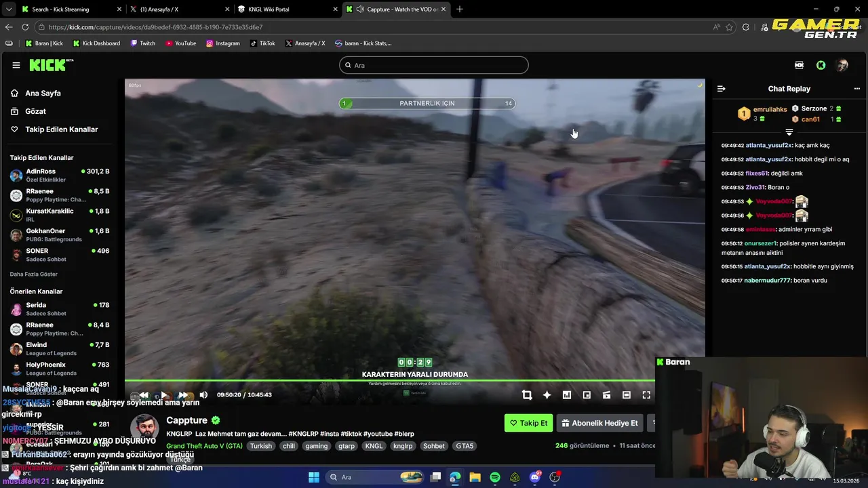Expand Daha Fazla Göster

[x=34, y=274]
